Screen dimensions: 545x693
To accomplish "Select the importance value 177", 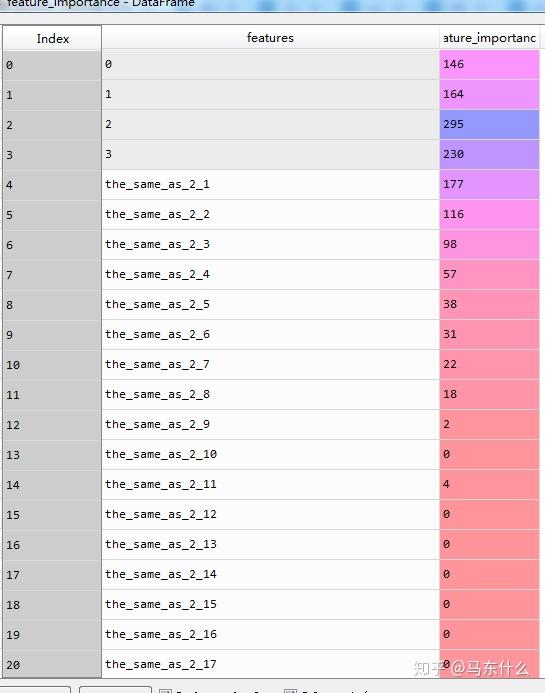I will [489, 184].
